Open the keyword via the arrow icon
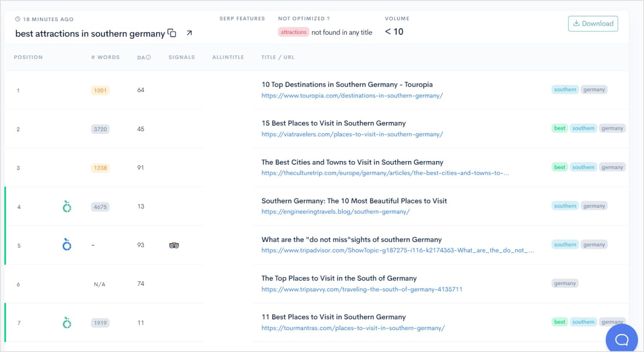 tap(189, 32)
